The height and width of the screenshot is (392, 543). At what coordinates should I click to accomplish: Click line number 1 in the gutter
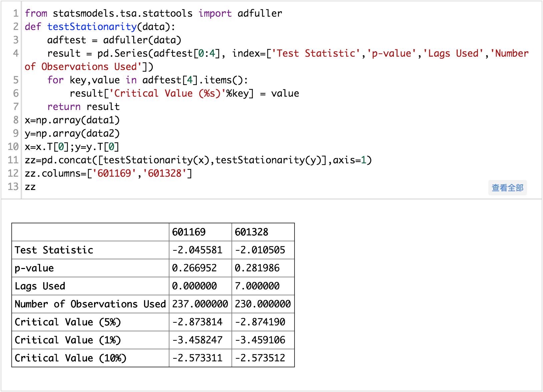(x=16, y=13)
